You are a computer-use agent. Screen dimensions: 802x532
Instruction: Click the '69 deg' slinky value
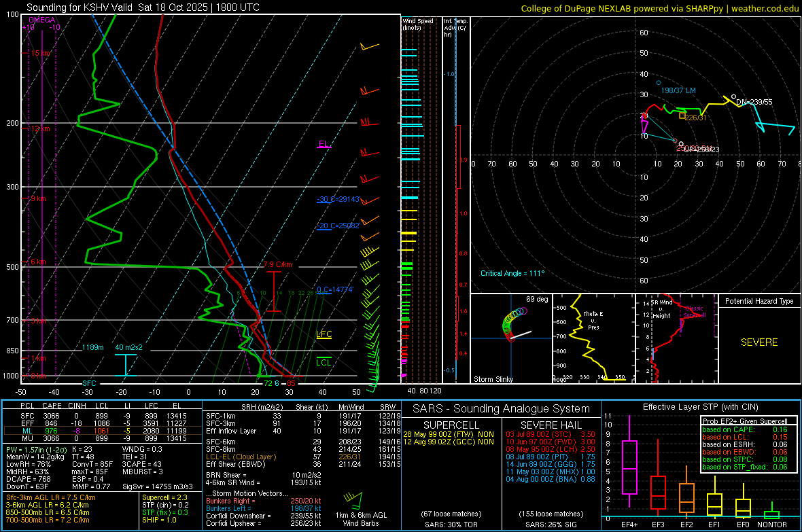coord(537,299)
